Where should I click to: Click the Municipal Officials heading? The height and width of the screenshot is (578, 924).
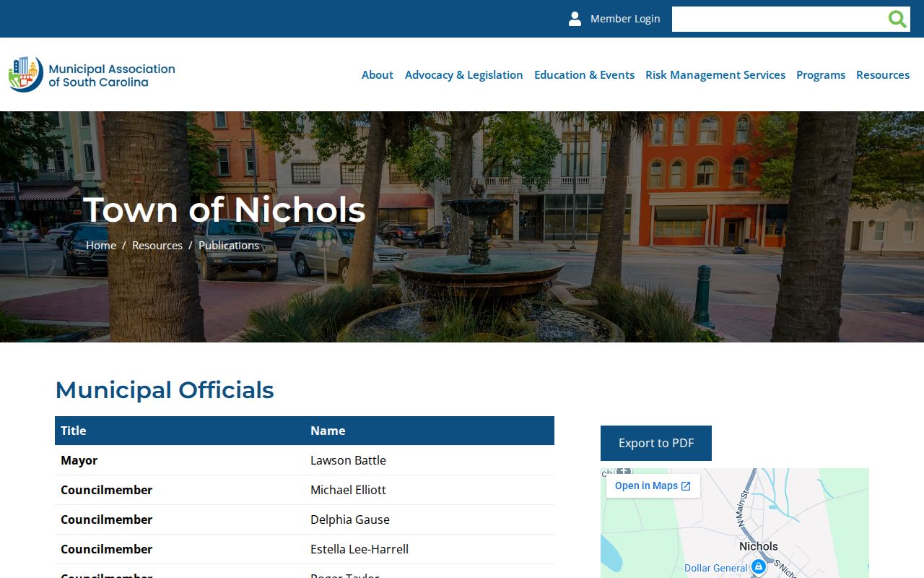pyautogui.click(x=165, y=390)
